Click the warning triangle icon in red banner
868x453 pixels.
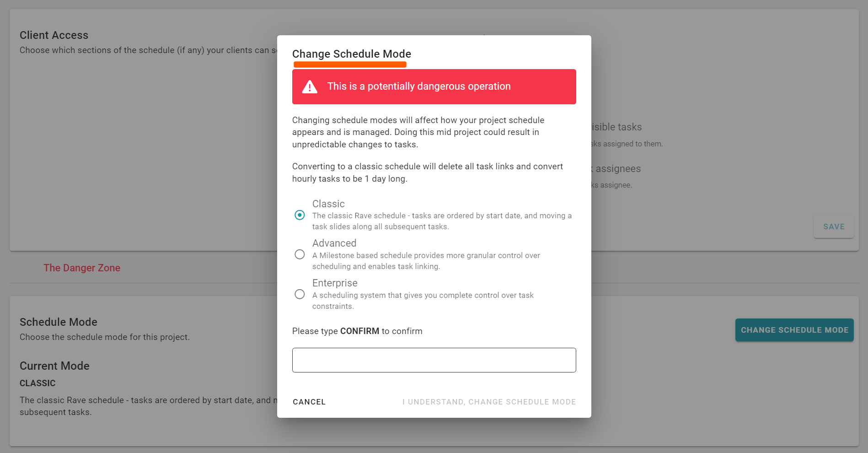click(310, 87)
